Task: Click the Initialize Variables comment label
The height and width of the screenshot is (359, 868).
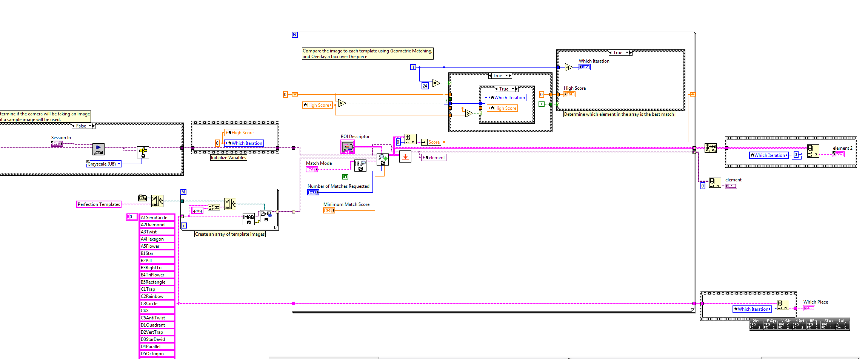Action: [229, 158]
